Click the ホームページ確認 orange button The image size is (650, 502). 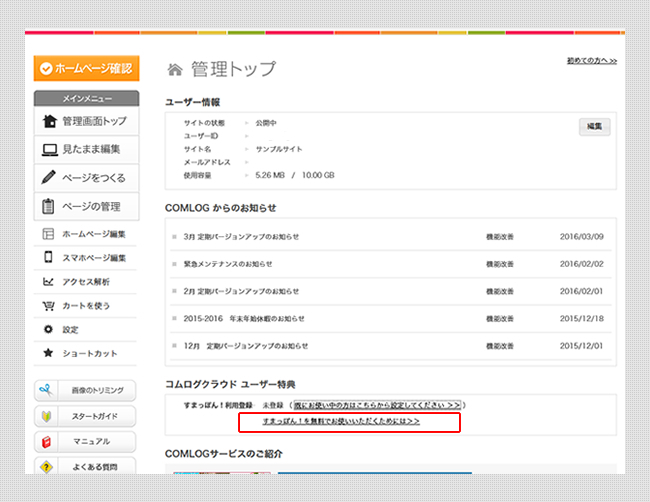coord(85,68)
